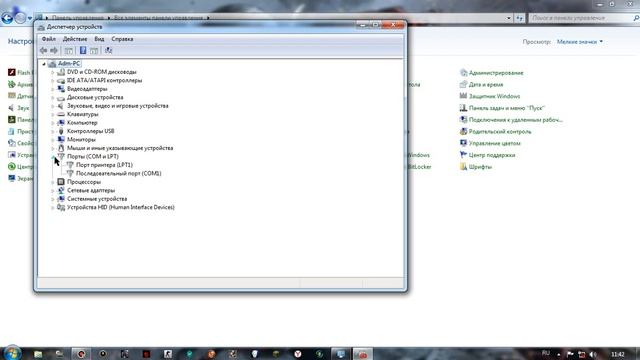This screenshot has width=640, height=360.
Task: Click the Сетевые адаптеры icon
Action: click(61, 190)
